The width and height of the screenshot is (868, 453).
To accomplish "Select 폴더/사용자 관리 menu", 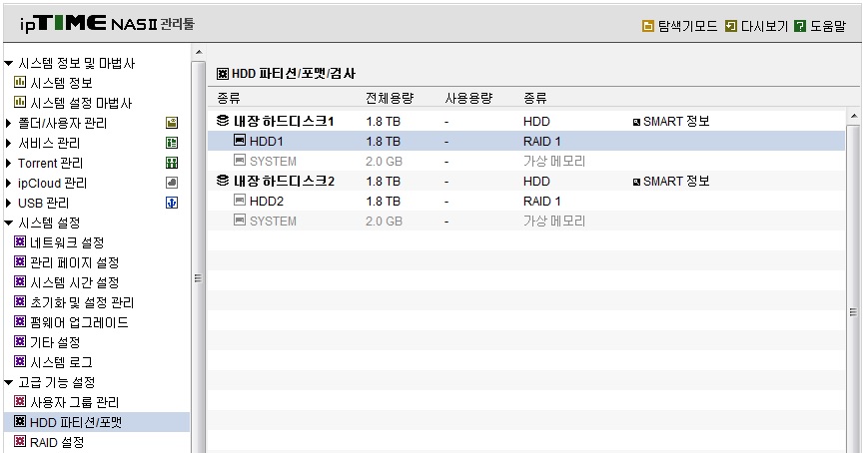I will click(62, 123).
